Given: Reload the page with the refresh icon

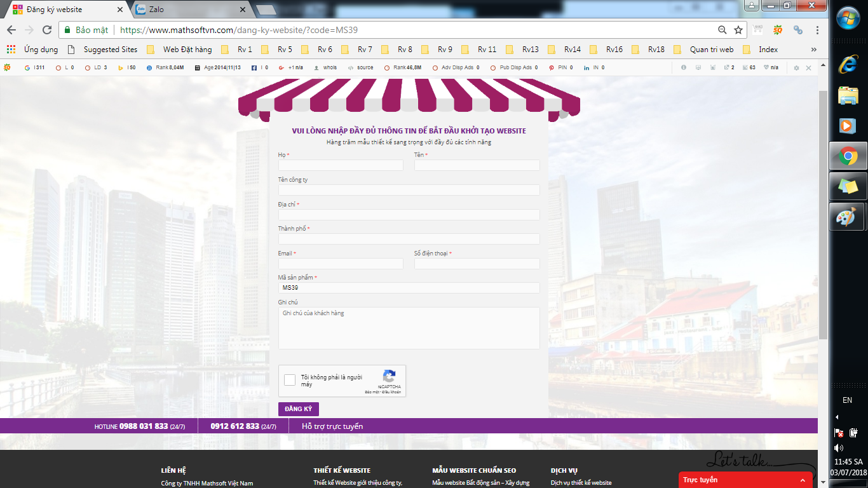Looking at the screenshot, I should point(47,30).
